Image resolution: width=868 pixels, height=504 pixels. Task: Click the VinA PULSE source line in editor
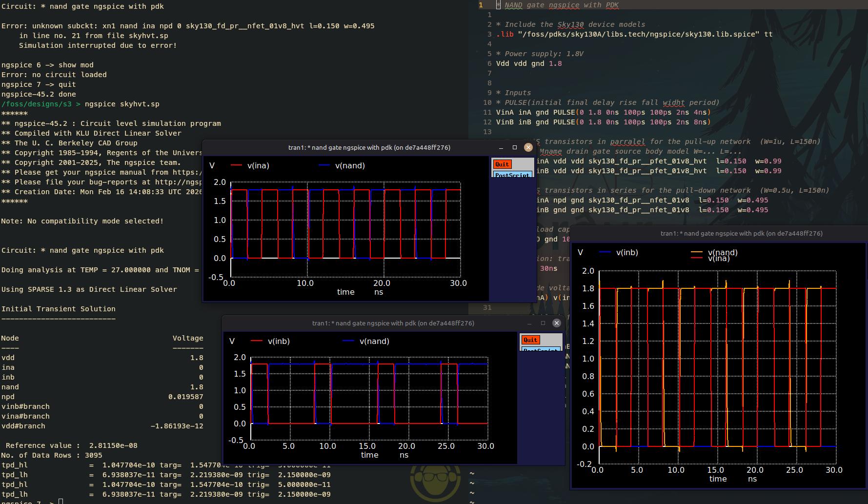[603, 112]
